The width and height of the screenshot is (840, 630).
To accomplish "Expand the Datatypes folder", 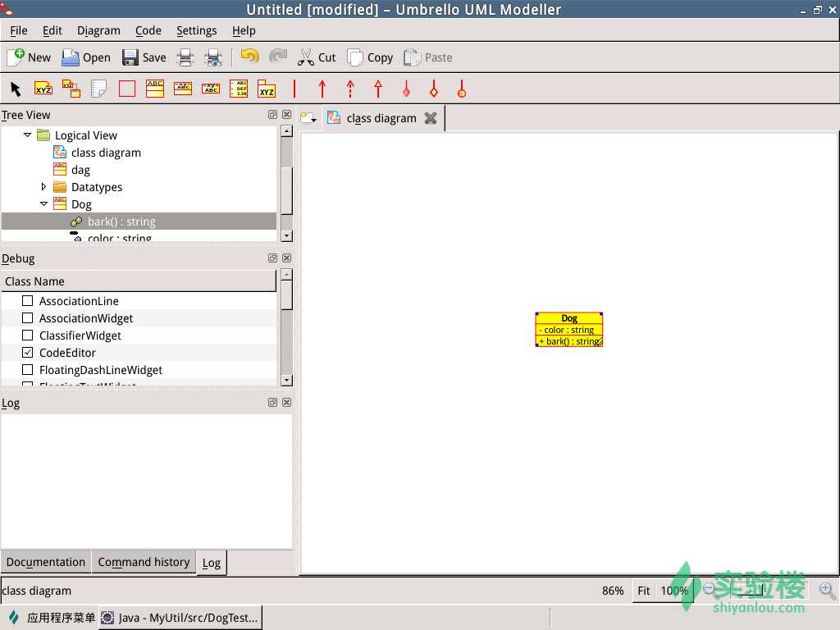I will point(44,186).
